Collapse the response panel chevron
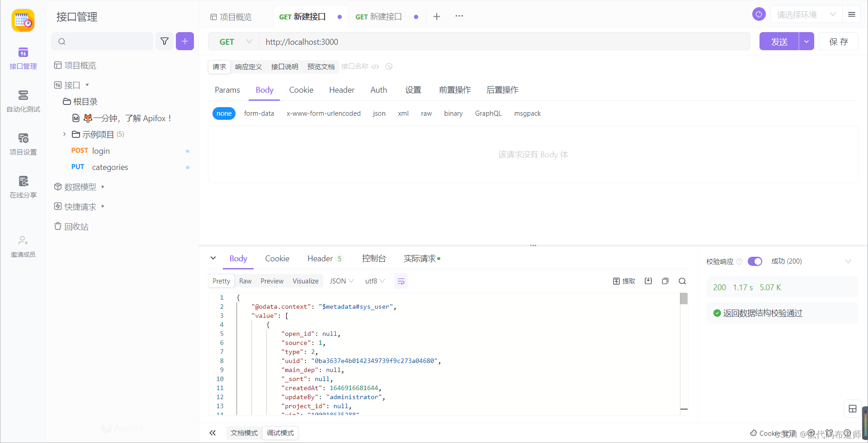The width and height of the screenshot is (868, 443). click(x=213, y=258)
